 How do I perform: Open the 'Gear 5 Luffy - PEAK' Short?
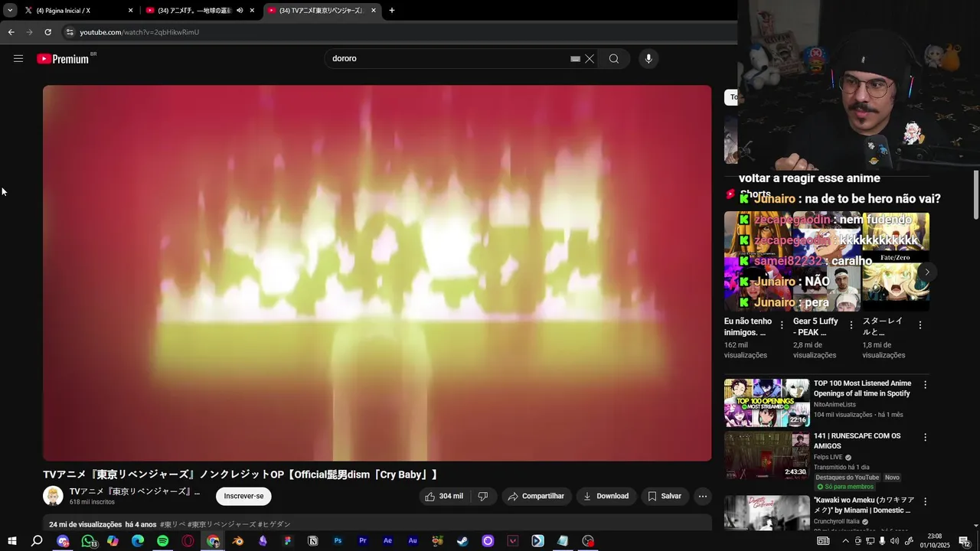point(827,262)
